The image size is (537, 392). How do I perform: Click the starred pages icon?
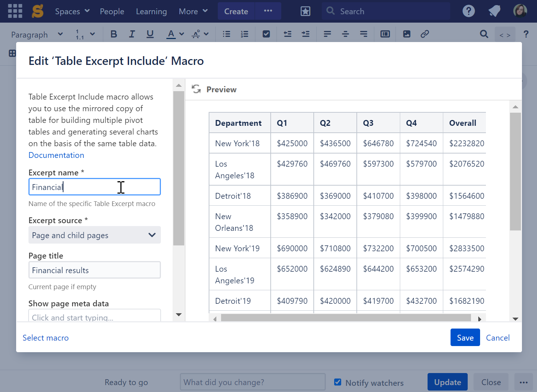(x=305, y=11)
